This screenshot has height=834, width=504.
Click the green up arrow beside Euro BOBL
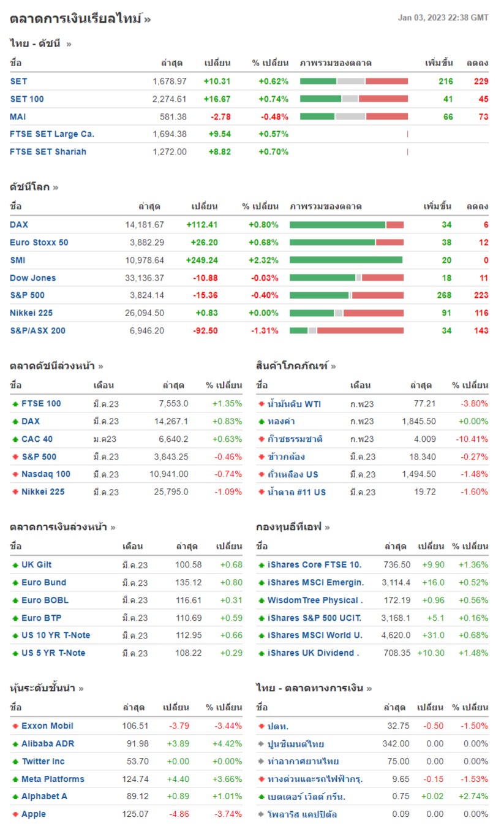pyautogui.click(x=15, y=601)
